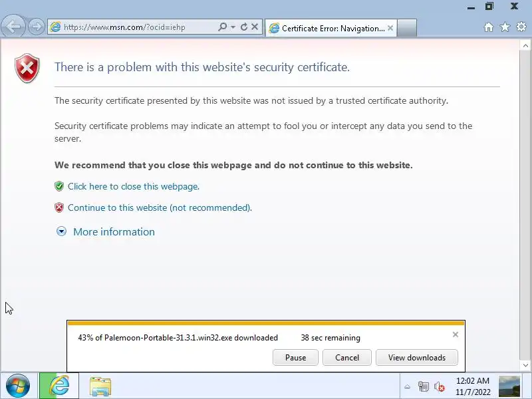The height and width of the screenshot is (399, 532).
Task: Open the Windows Start menu orb
Action: 18,386
